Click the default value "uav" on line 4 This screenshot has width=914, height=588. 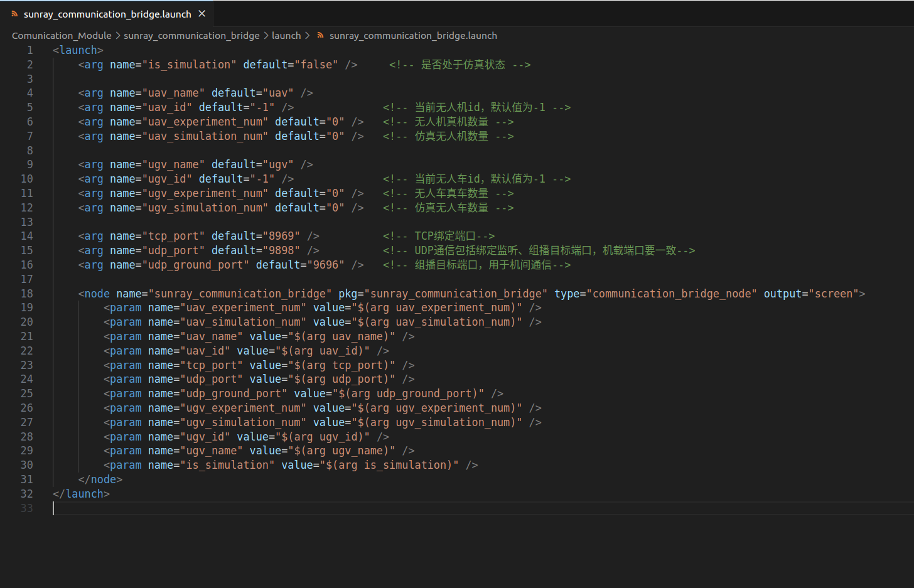tap(278, 93)
